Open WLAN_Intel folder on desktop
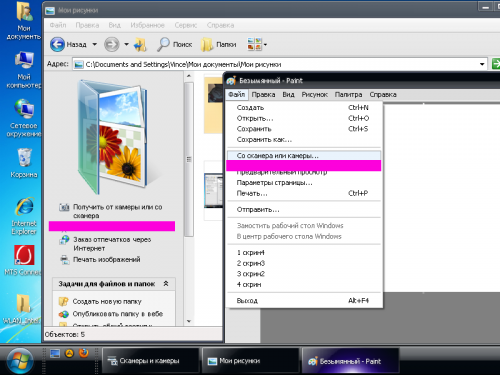This screenshot has height=375, width=500. coord(22,309)
